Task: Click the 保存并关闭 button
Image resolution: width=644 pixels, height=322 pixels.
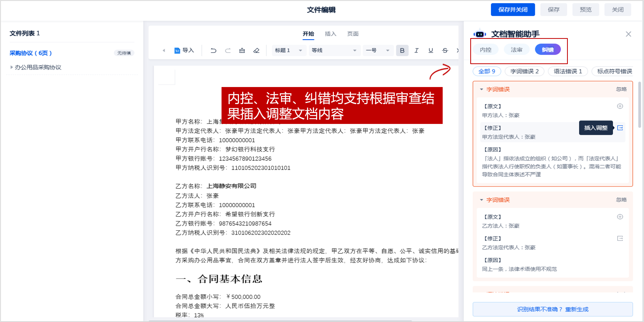Action: pyautogui.click(x=513, y=10)
